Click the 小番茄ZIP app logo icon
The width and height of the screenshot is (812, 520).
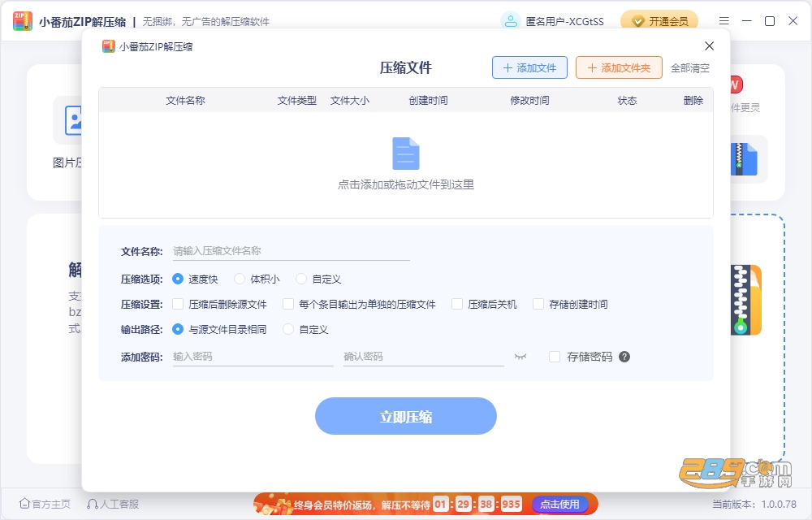click(22, 21)
